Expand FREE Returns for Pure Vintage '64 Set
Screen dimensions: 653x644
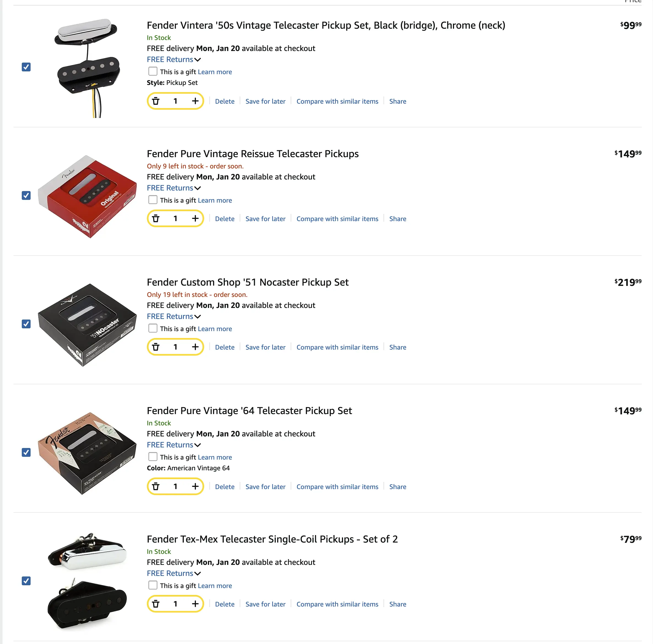coord(174,445)
